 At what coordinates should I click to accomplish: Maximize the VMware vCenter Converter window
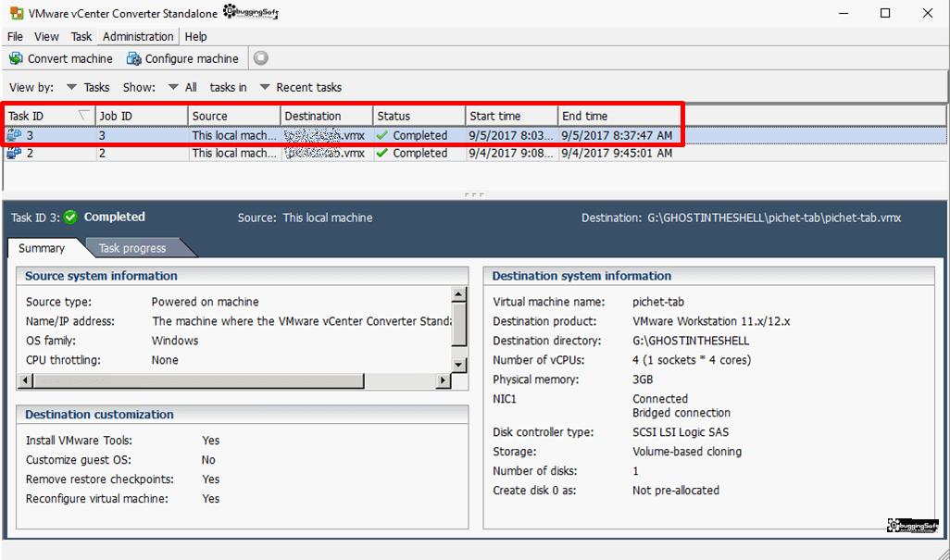[x=885, y=13]
